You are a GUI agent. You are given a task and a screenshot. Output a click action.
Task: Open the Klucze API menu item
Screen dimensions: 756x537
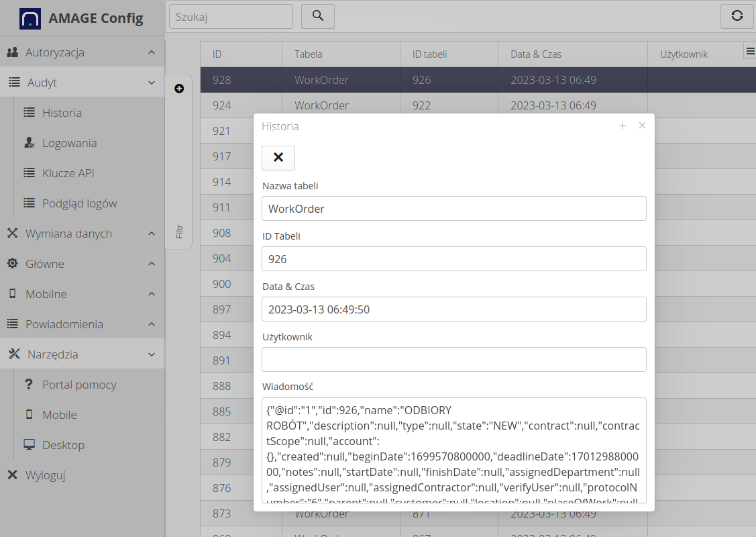click(68, 173)
